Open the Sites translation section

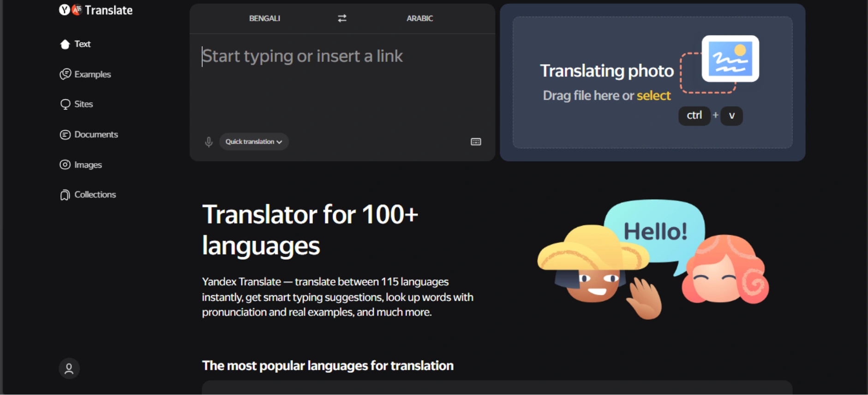click(77, 104)
